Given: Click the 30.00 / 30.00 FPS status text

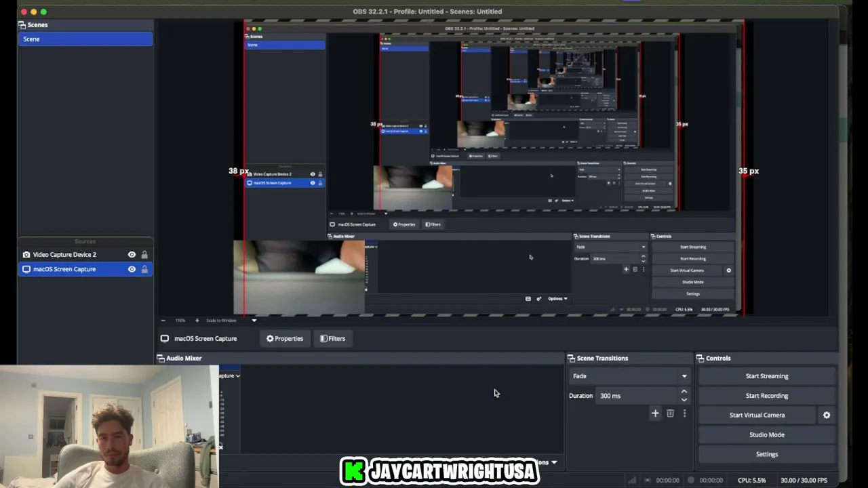Looking at the screenshot, I should coord(804,481).
